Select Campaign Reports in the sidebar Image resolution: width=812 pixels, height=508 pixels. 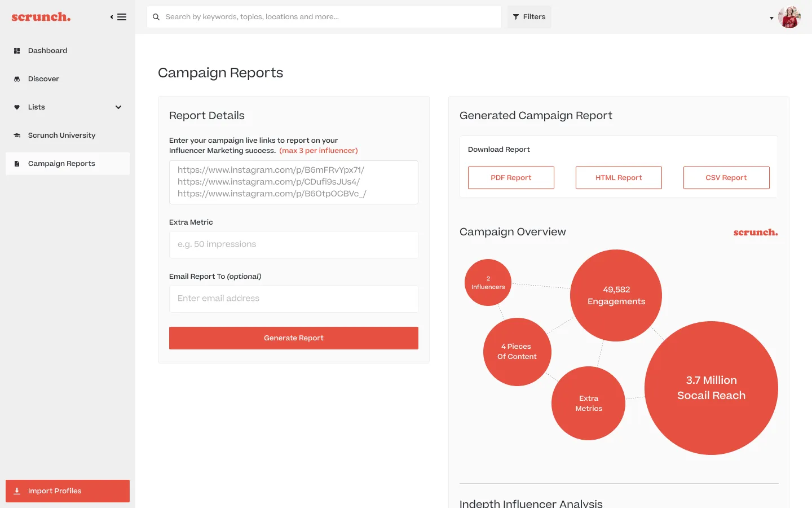[x=68, y=164]
